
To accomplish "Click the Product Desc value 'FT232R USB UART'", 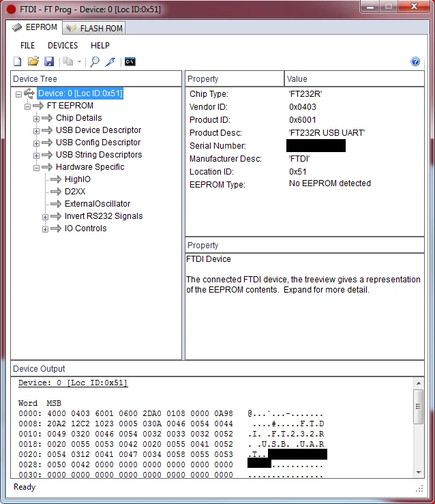I will (x=327, y=133).
